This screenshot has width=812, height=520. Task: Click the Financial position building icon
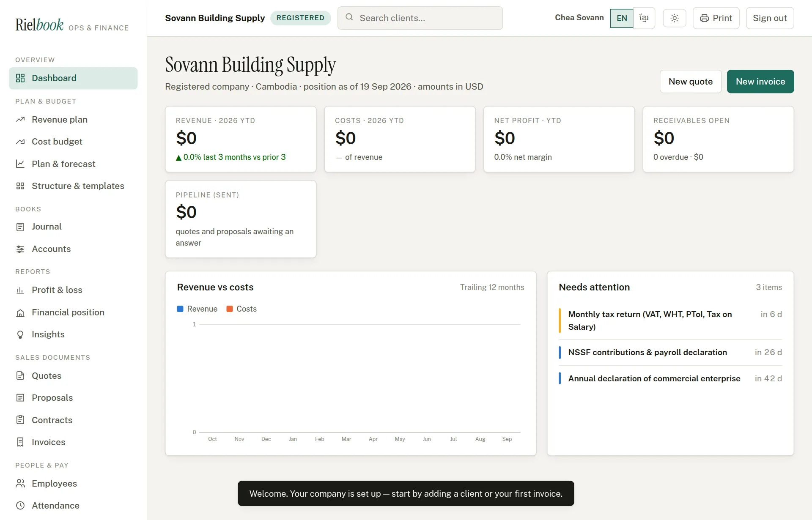(x=20, y=313)
